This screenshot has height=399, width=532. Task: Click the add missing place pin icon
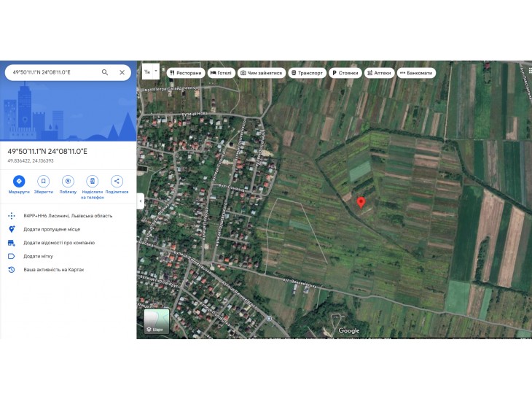point(12,229)
